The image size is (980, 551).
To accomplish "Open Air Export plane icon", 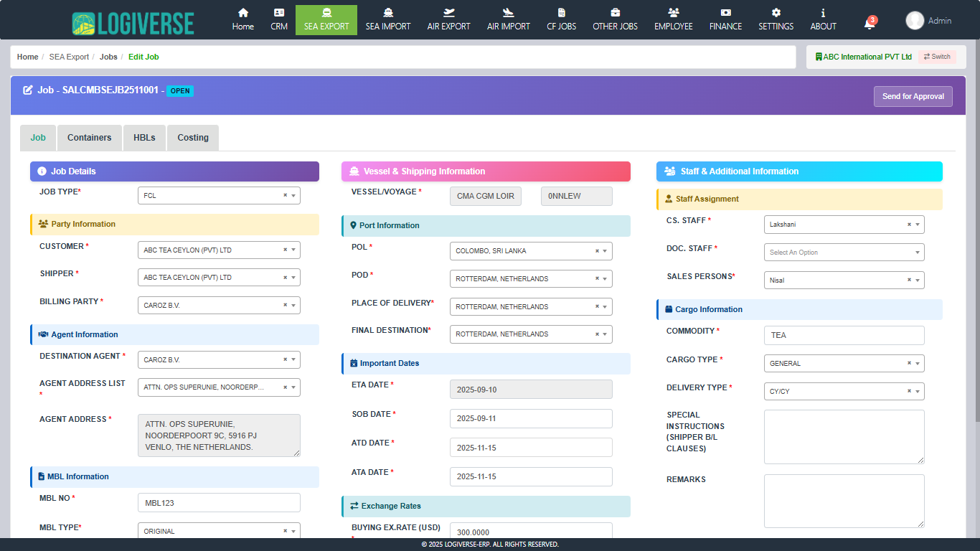I will tap(449, 13).
